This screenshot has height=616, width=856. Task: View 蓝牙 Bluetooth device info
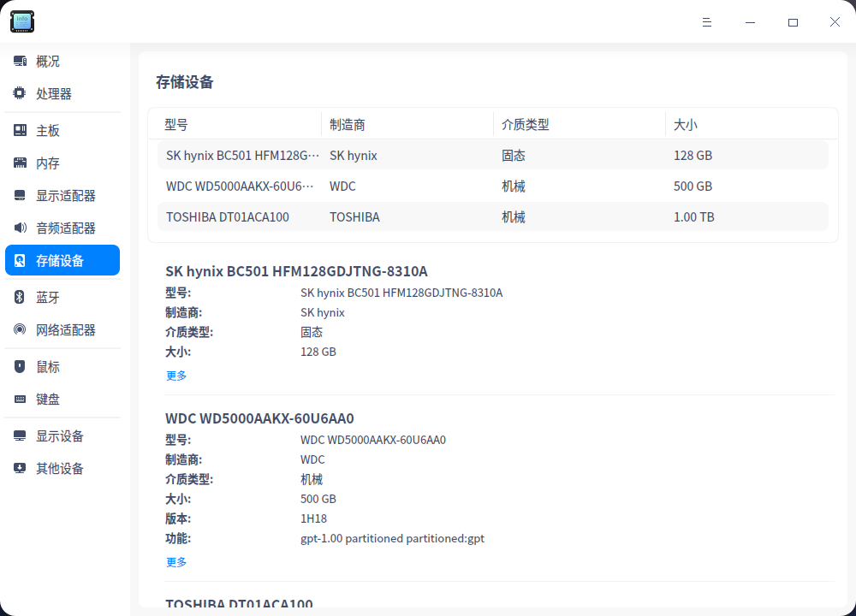coord(47,297)
